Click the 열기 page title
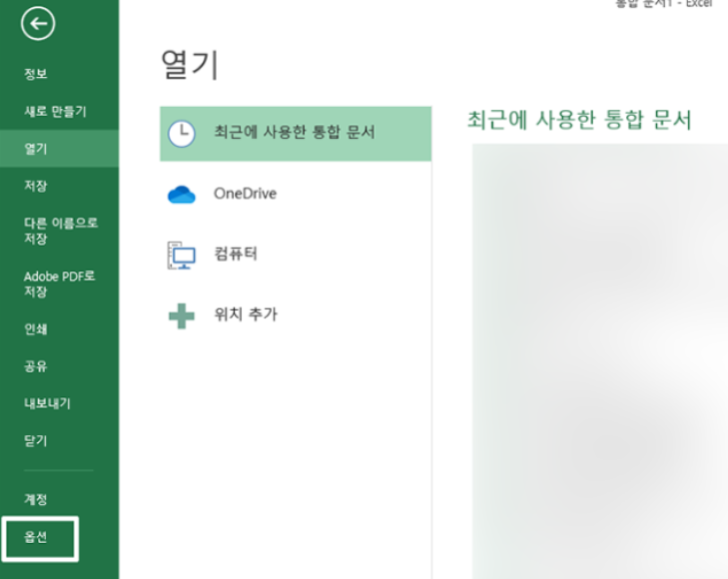Viewport: 728px width, 579px height. coord(190,65)
